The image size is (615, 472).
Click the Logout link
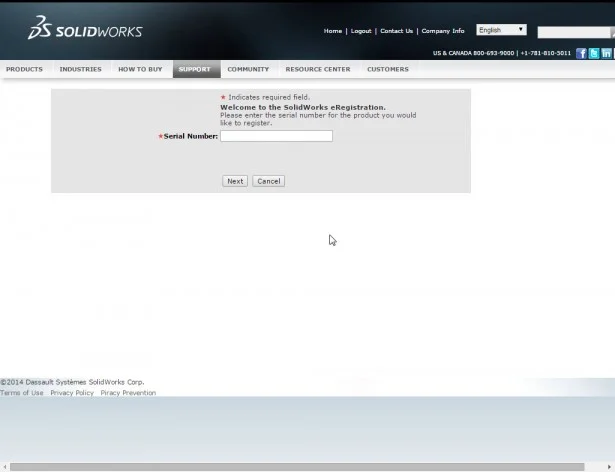point(360,31)
